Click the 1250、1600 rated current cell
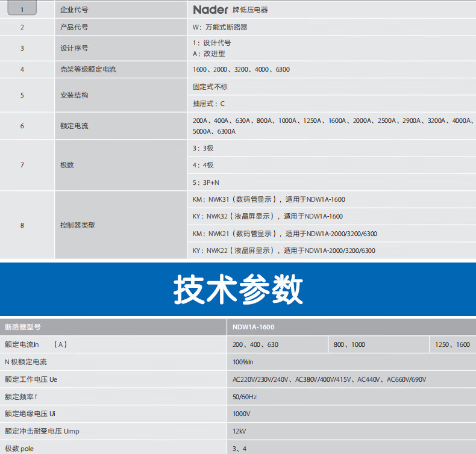Screen dimensions: 476x454 452,344
